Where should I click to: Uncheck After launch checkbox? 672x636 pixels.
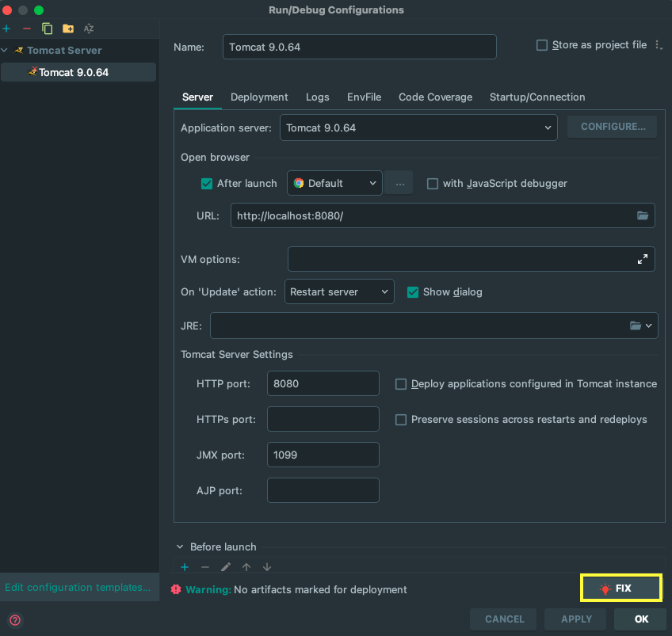pos(207,184)
